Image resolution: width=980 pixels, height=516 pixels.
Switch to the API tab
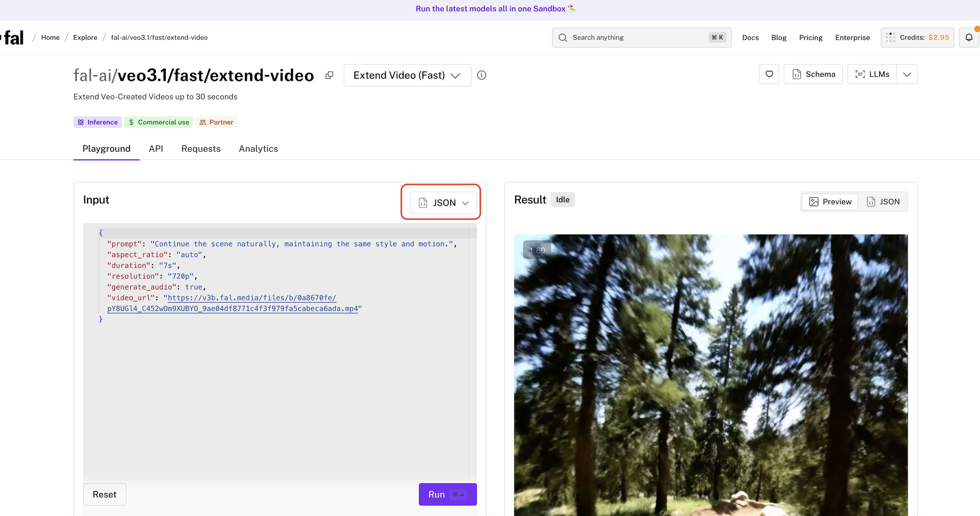156,149
